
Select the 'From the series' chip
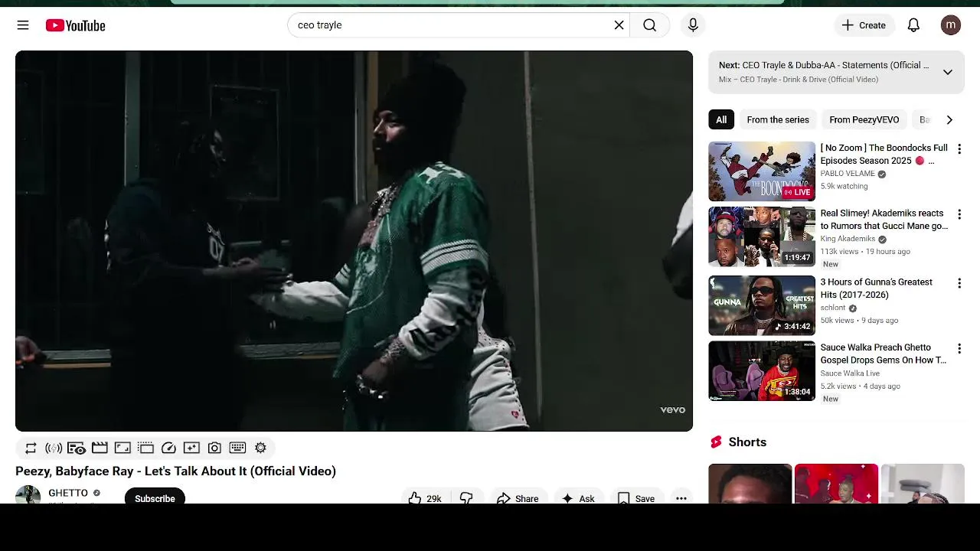point(778,119)
